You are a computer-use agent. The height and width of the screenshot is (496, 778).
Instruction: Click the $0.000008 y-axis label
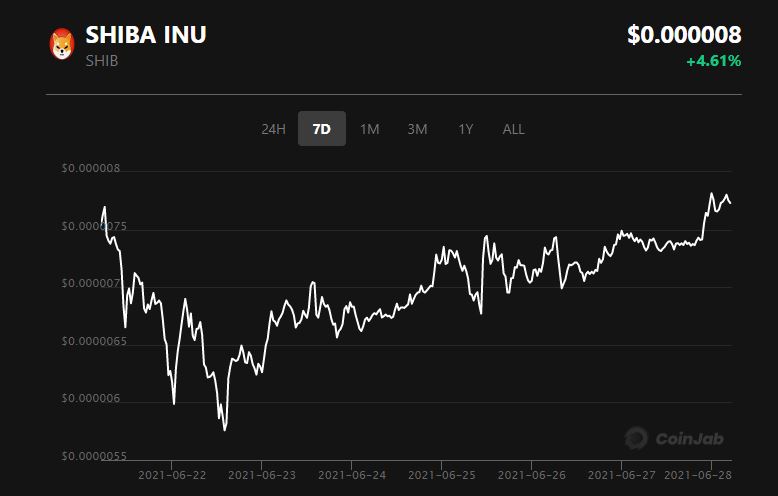91,168
